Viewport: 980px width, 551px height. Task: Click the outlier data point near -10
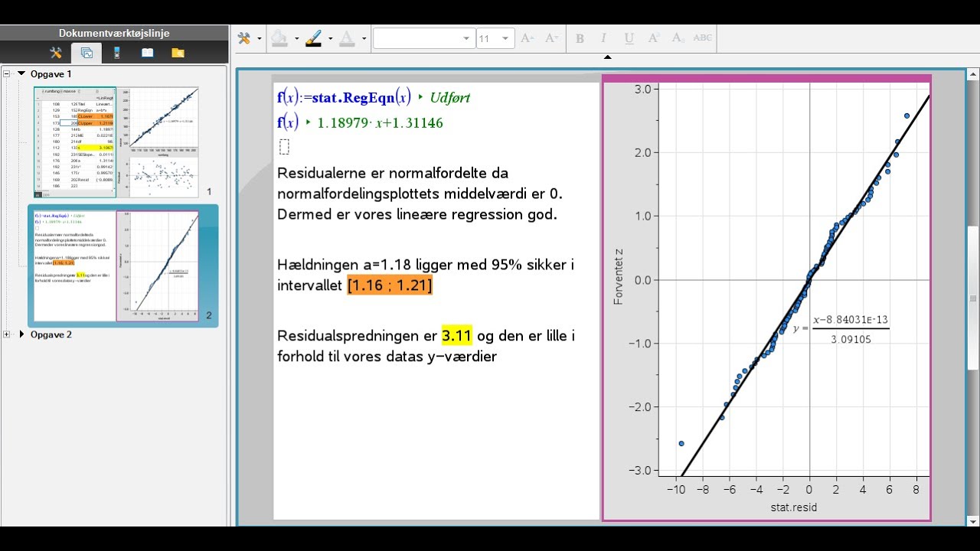click(x=681, y=444)
